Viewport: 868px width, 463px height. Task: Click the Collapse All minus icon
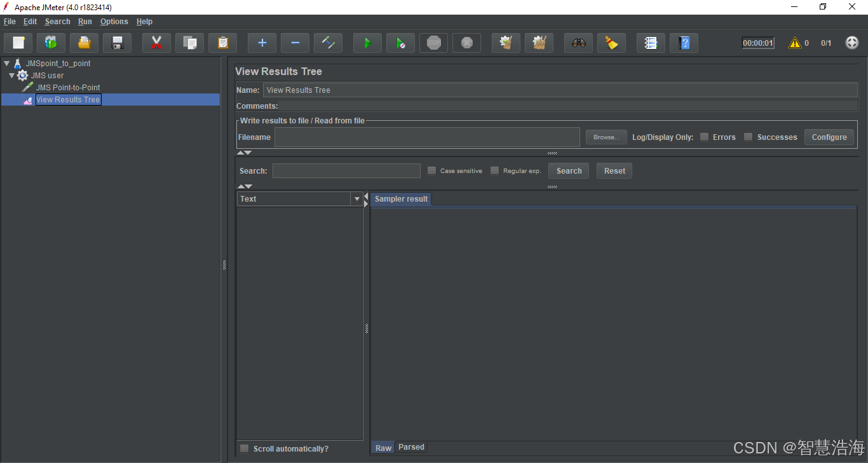point(295,43)
